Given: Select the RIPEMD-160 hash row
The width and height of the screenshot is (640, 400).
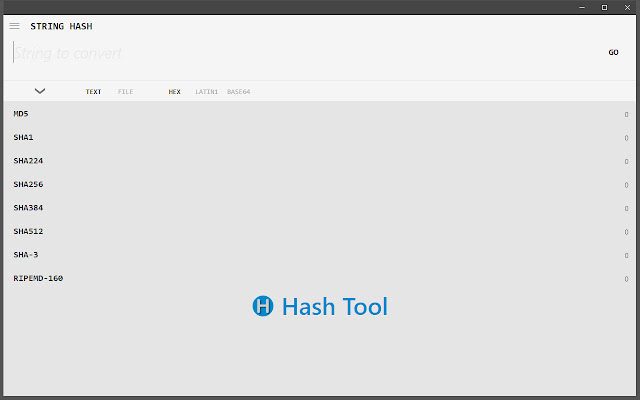Looking at the screenshot, I should pos(320,278).
